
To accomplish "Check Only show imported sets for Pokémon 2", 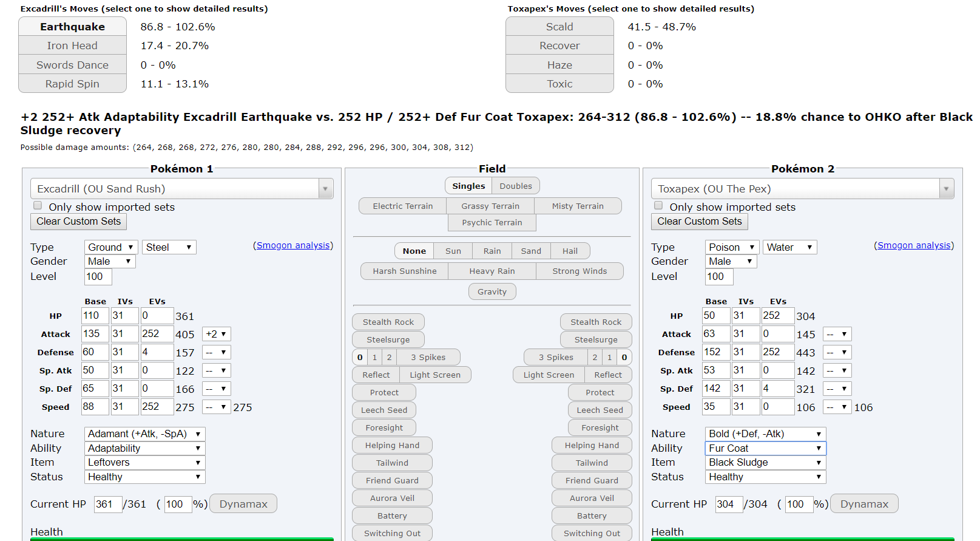I will coord(658,206).
